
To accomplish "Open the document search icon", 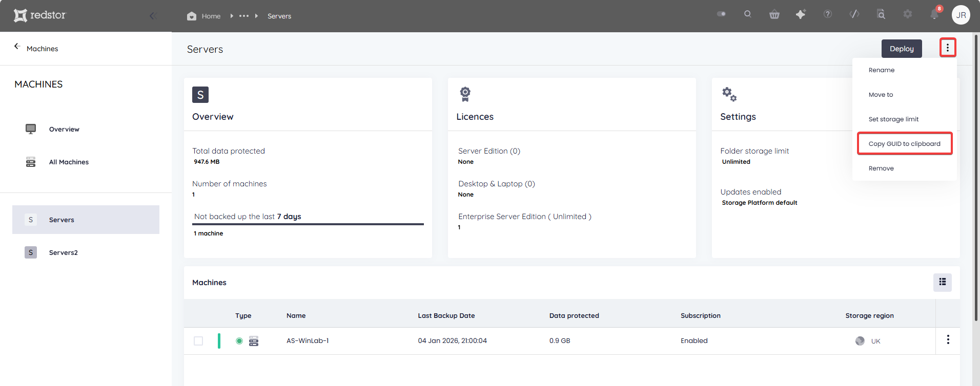I will click(x=881, y=14).
